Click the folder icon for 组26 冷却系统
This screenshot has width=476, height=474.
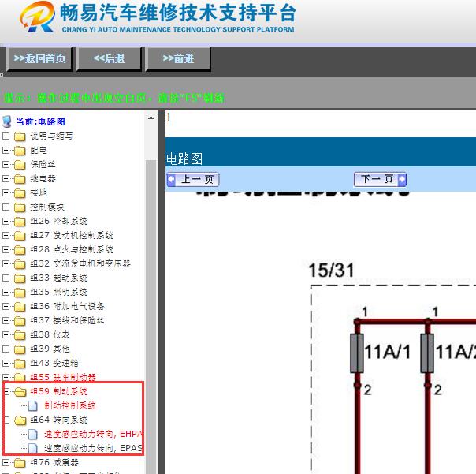[x=20, y=222]
